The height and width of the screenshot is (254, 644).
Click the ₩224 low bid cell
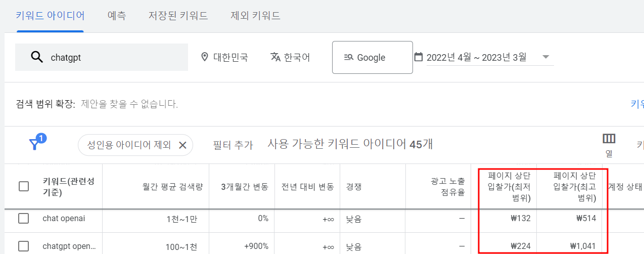pyautogui.click(x=521, y=246)
